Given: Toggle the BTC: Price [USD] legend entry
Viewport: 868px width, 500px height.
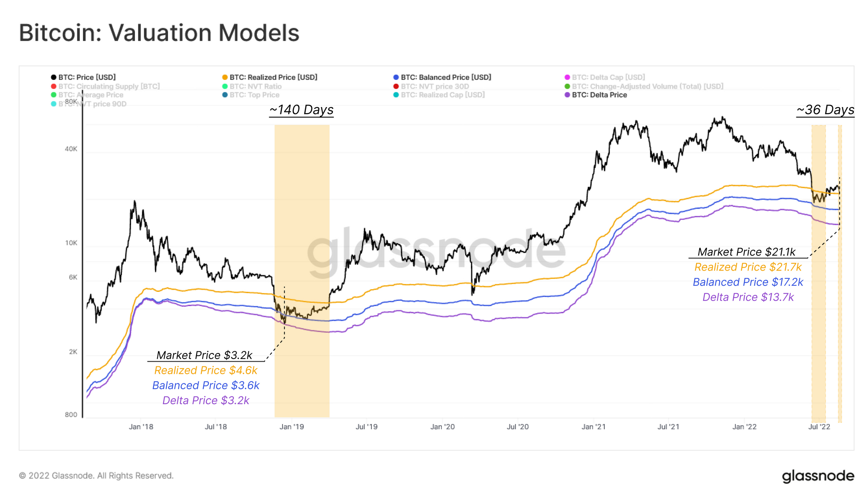Looking at the screenshot, I should pos(83,77).
